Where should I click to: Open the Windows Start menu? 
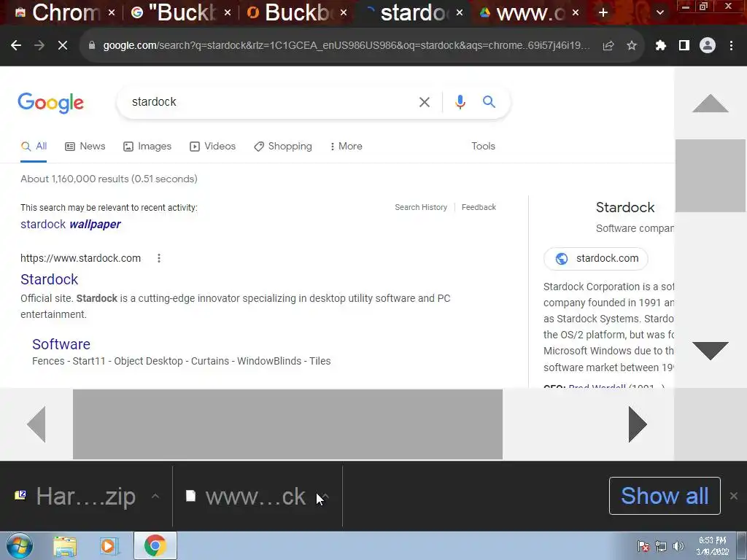click(x=20, y=545)
